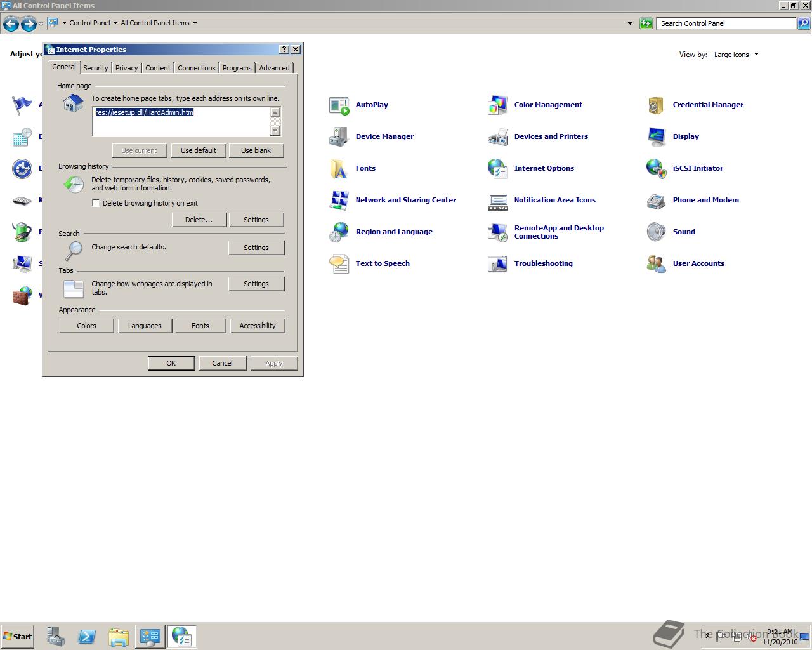Click the Languages button
The height and width of the screenshot is (650, 812).
(x=145, y=326)
